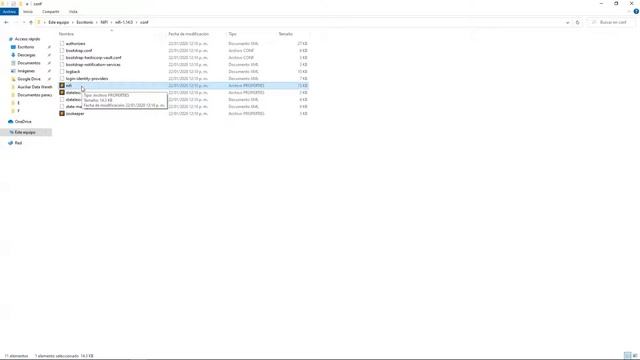Open Escritorio in the navigation pane
Viewport: 640px width, 360px height.
[x=26, y=47]
